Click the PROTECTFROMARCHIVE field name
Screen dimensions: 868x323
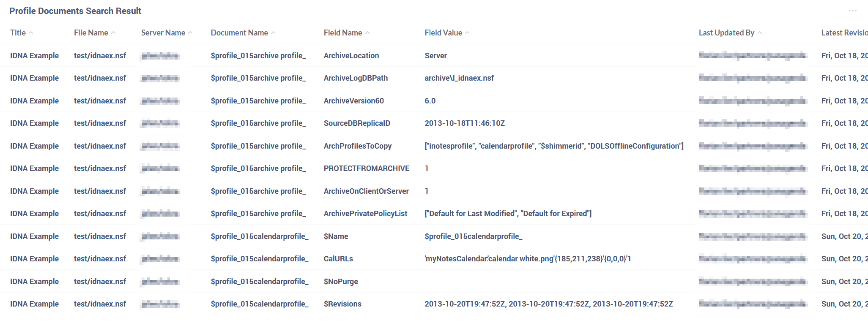click(x=367, y=168)
